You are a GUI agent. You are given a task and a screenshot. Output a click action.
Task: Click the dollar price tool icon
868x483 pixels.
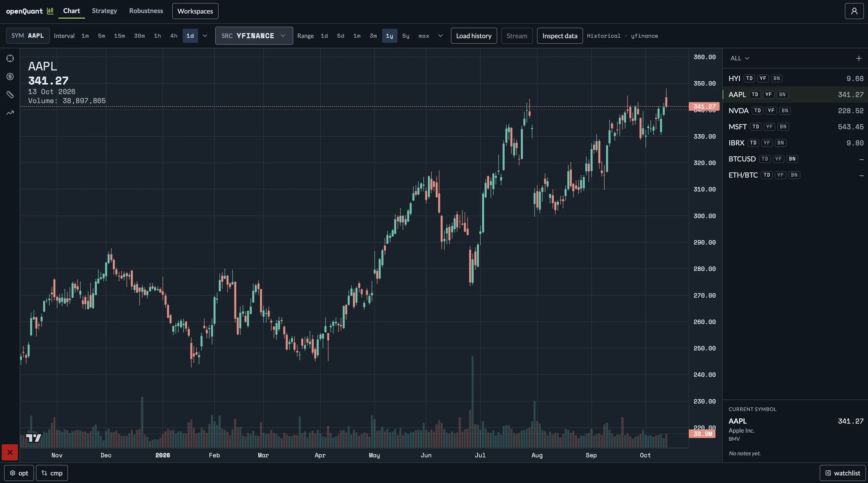[x=10, y=76]
